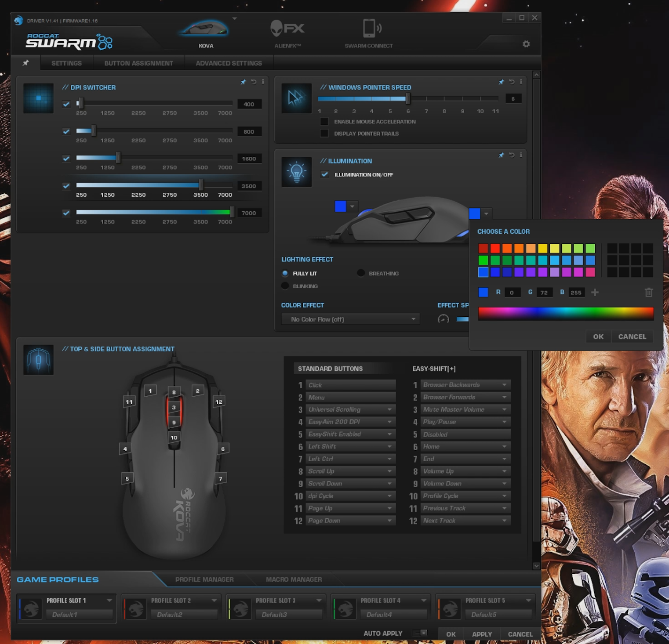This screenshot has width=669, height=644.
Task: Click the pin icon left of Settings tab
Action: pyautogui.click(x=26, y=63)
